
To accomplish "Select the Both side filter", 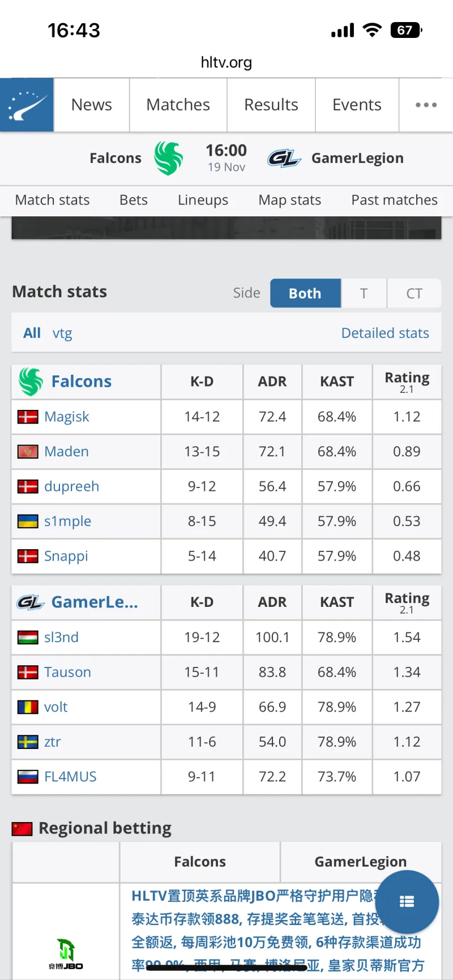I will (305, 293).
